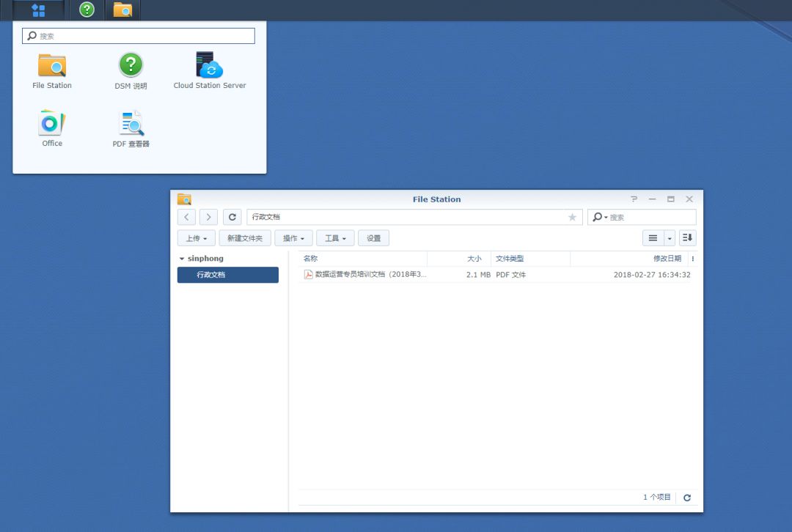Image resolution: width=792 pixels, height=532 pixels.
Task: Switch to list view mode icon
Action: 653,238
